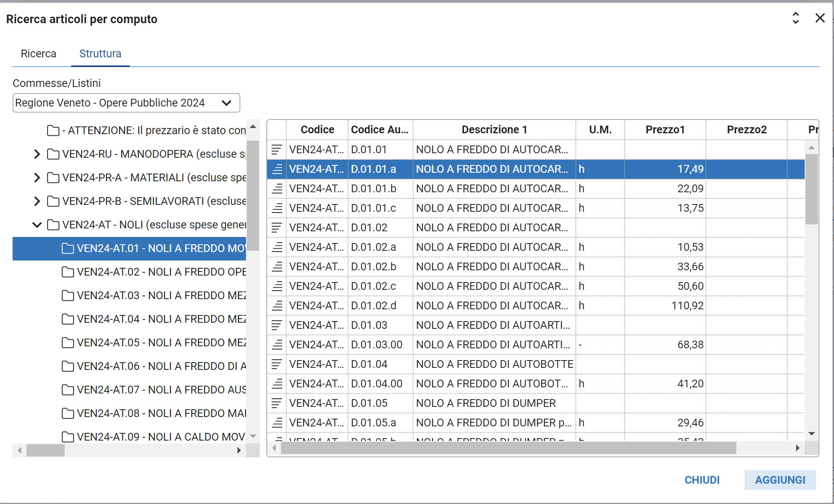Collapse the VEN24-AT NOLI tree node
The height and width of the screenshot is (504, 834).
[37, 225]
